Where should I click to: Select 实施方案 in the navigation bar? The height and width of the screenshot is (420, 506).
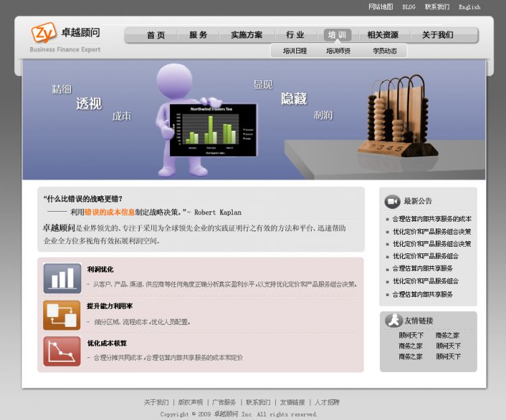246,35
